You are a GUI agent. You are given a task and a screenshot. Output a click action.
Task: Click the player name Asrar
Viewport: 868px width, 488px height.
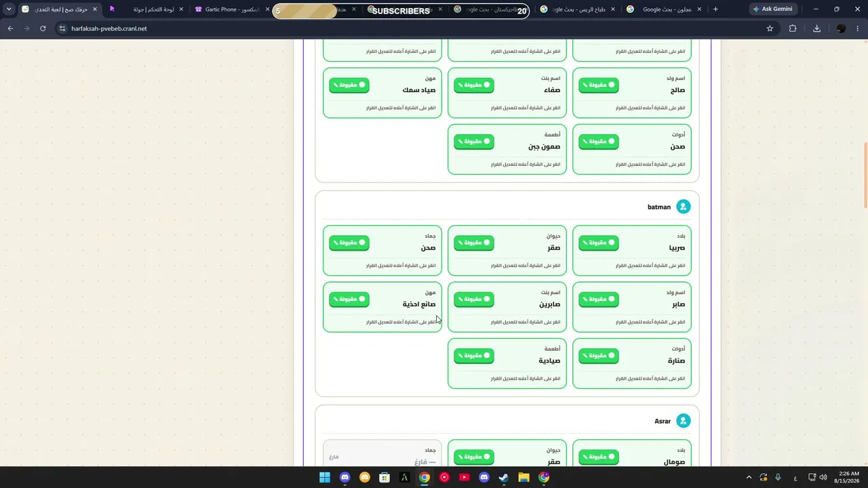click(x=663, y=421)
